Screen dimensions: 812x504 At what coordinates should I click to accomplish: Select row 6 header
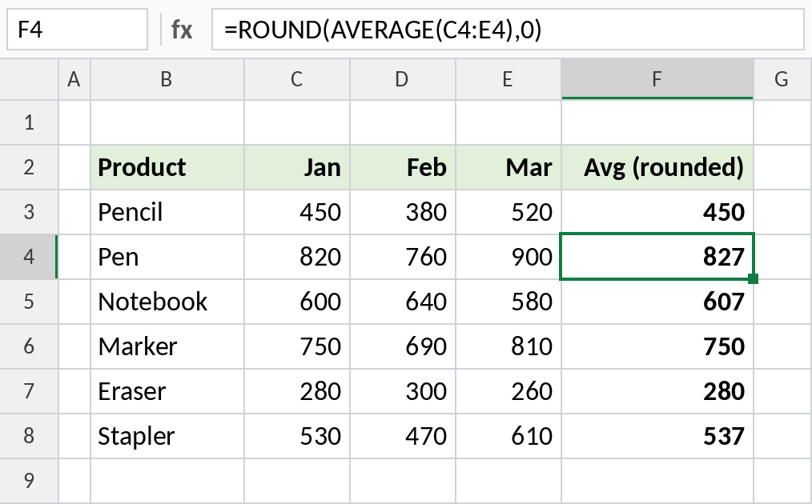(x=29, y=346)
